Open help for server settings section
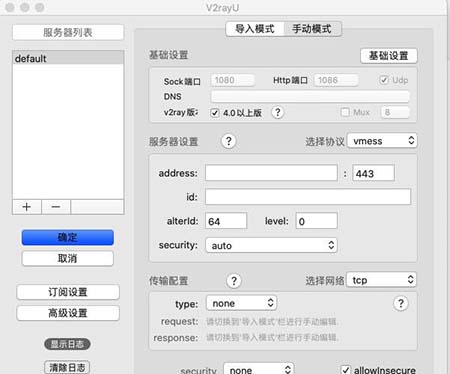This screenshot has width=450, height=374. (x=229, y=141)
